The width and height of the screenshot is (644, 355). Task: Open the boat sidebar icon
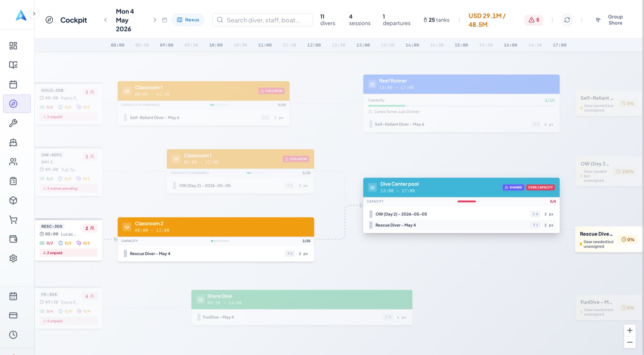point(13,142)
